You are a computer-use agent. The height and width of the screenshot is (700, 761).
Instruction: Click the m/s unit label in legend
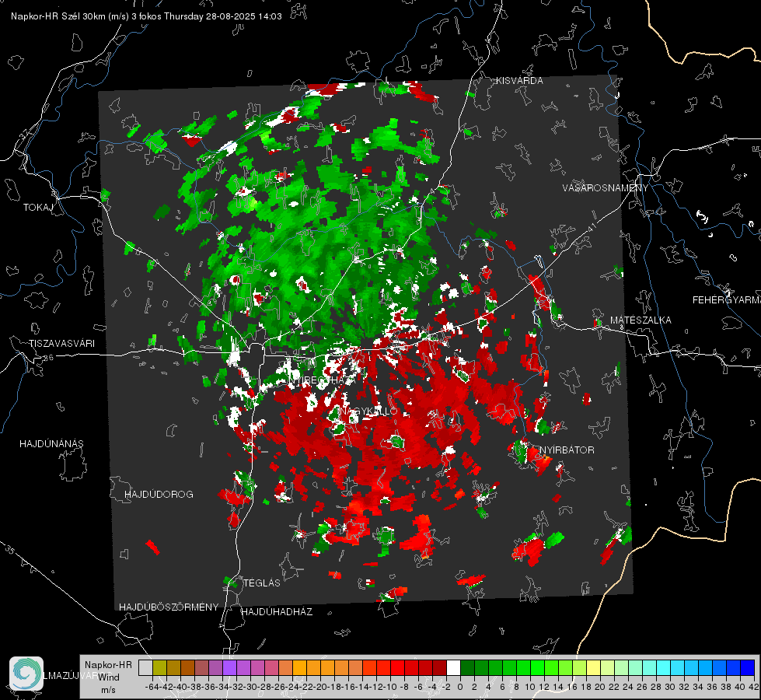[x=108, y=690]
